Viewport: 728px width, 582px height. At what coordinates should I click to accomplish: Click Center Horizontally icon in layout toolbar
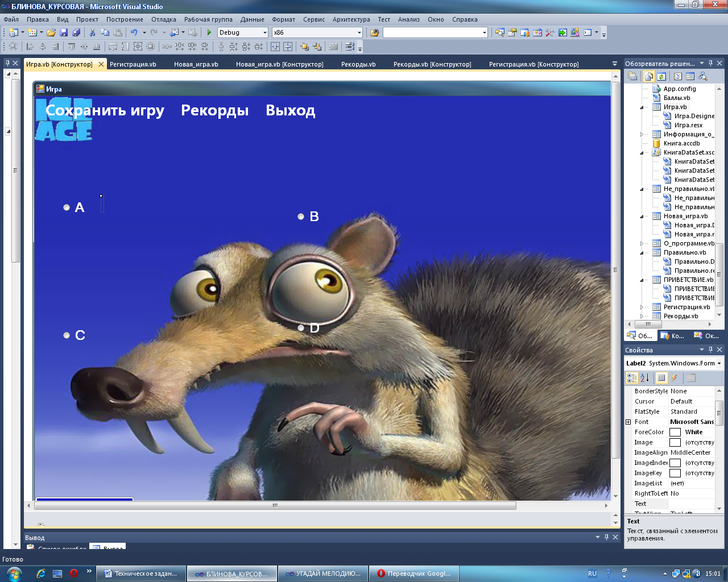click(x=275, y=47)
